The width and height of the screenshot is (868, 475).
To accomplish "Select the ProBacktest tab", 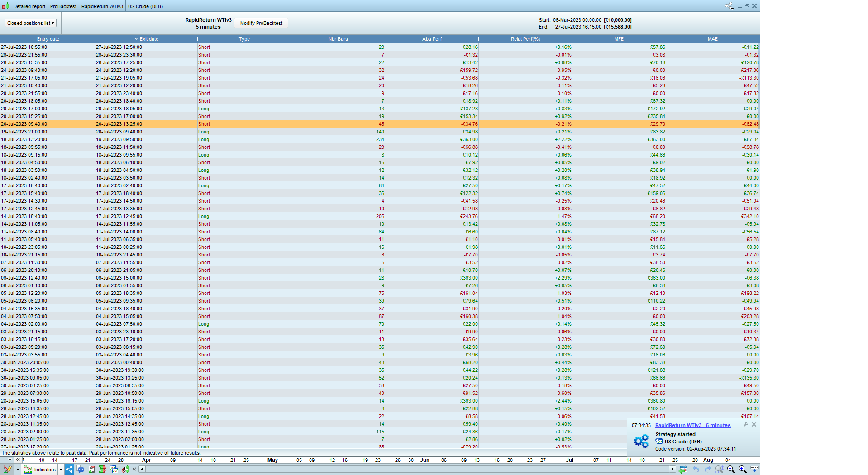I will tap(63, 6).
